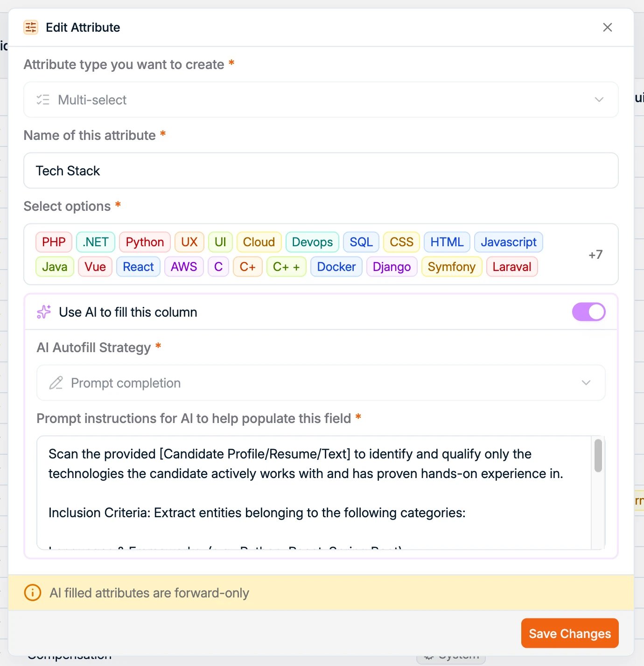The image size is (644, 666).
Task: Click the Java option tag
Action: [x=55, y=267]
